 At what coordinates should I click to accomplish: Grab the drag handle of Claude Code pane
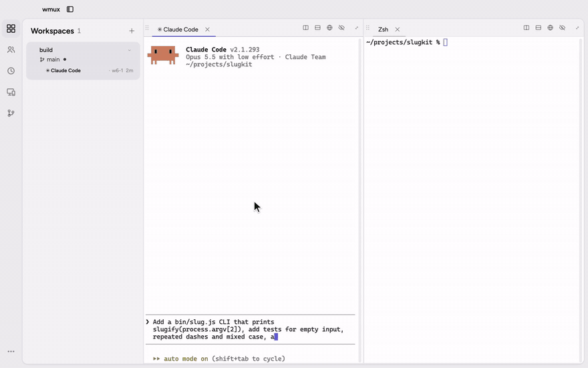pyautogui.click(x=147, y=28)
